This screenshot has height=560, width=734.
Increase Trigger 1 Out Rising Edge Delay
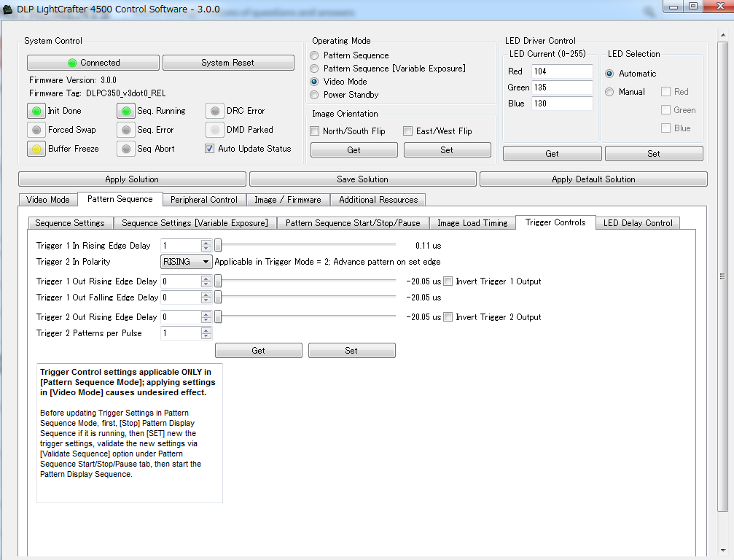pos(206,279)
